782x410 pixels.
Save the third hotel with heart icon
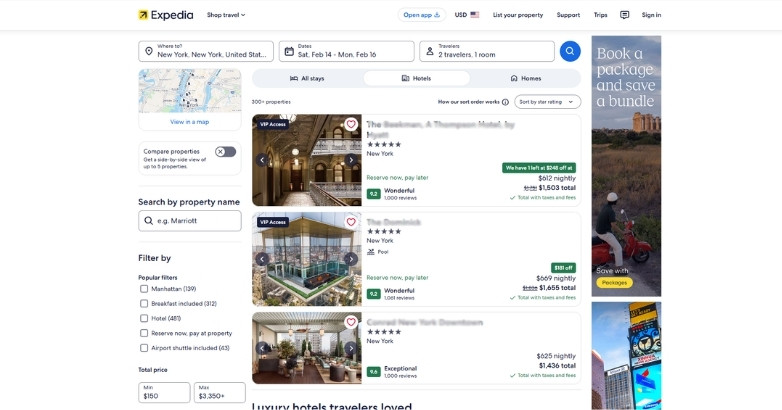(x=351, y=322)
